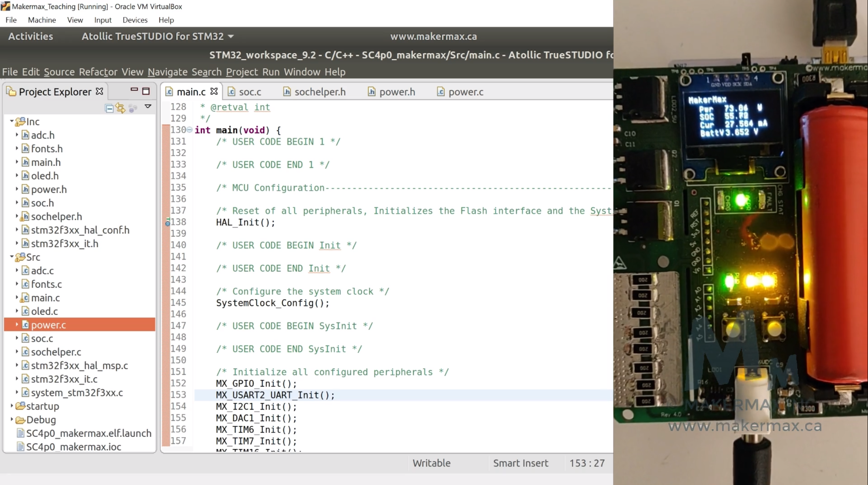Select stm32f3xx_it.h file
The image size is (868, 485).
point(65,243)
